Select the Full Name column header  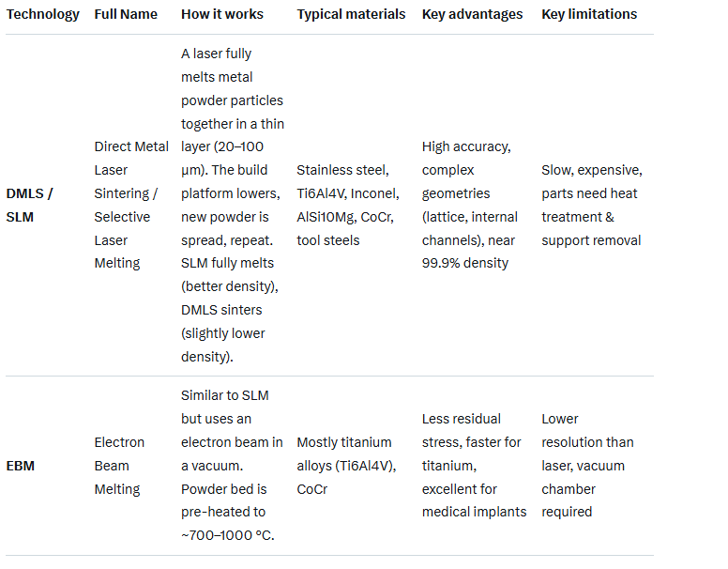(129, 14)
